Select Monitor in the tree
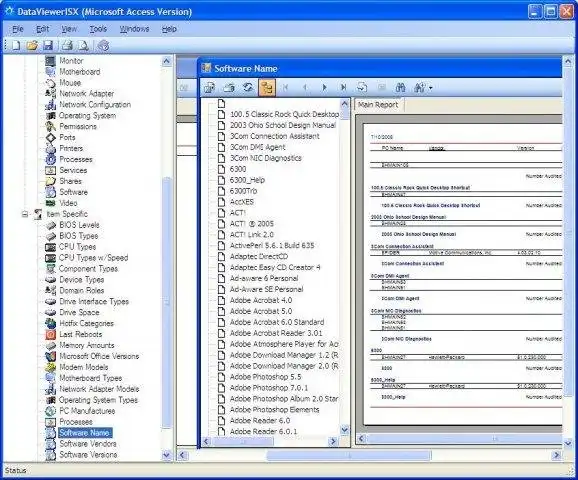The height and width of the screenshot is (480, 578). [x=71, y=60]
